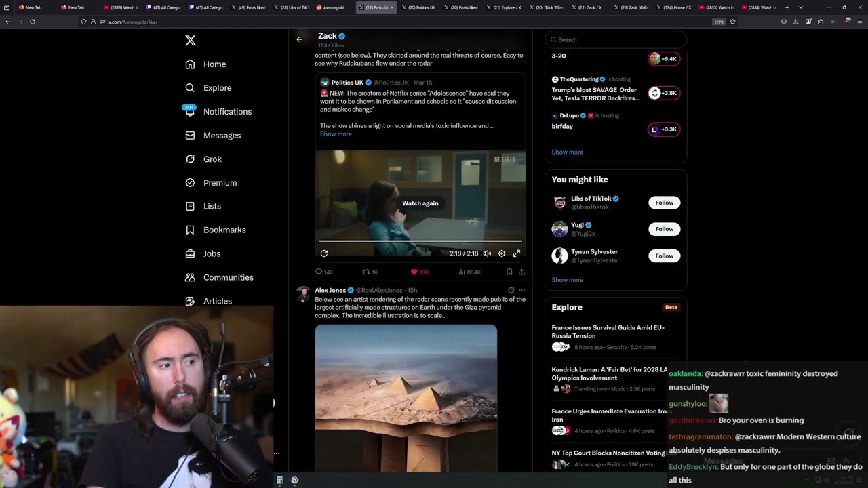Viewport: 868px width, 488px height.
Task: Join TheQuartering space with +3.8K listeners
Action: pyautogui.click(x=664, y=93)
